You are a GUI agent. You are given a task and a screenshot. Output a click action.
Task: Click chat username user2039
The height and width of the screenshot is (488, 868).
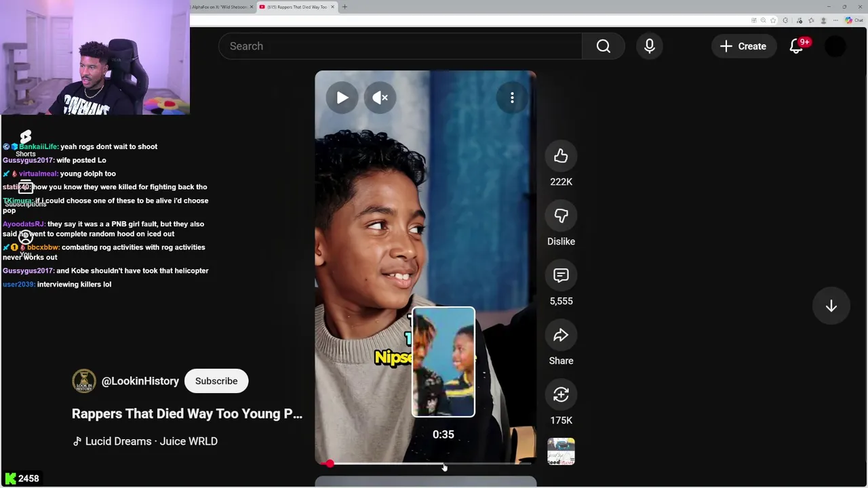(x=19, y=284)
